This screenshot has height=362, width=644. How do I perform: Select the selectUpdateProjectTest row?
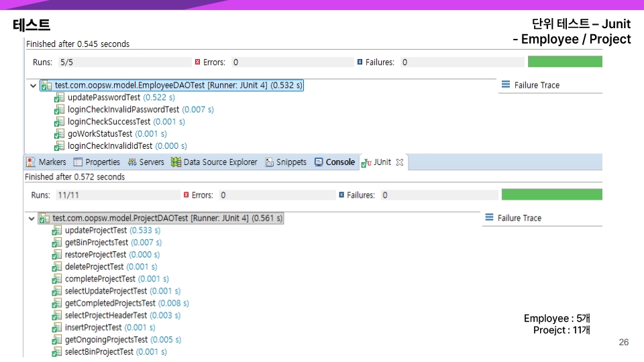coord(117,292)
